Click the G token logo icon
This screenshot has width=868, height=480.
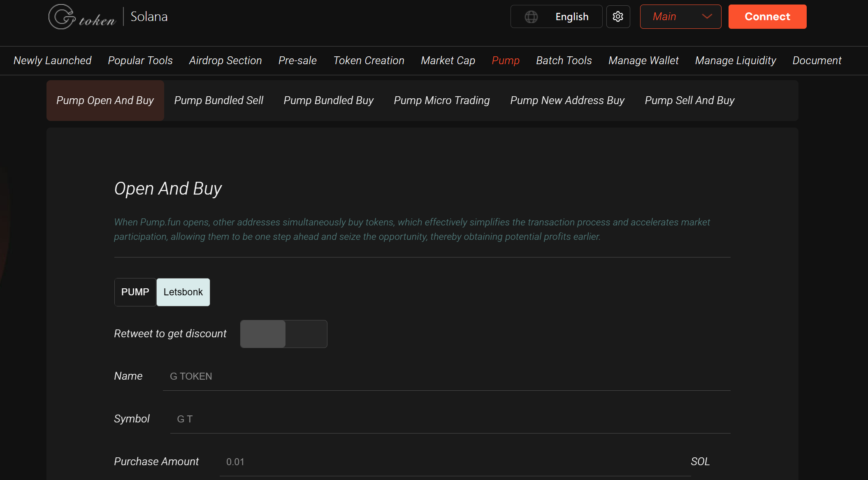click(x=63, y=17)
